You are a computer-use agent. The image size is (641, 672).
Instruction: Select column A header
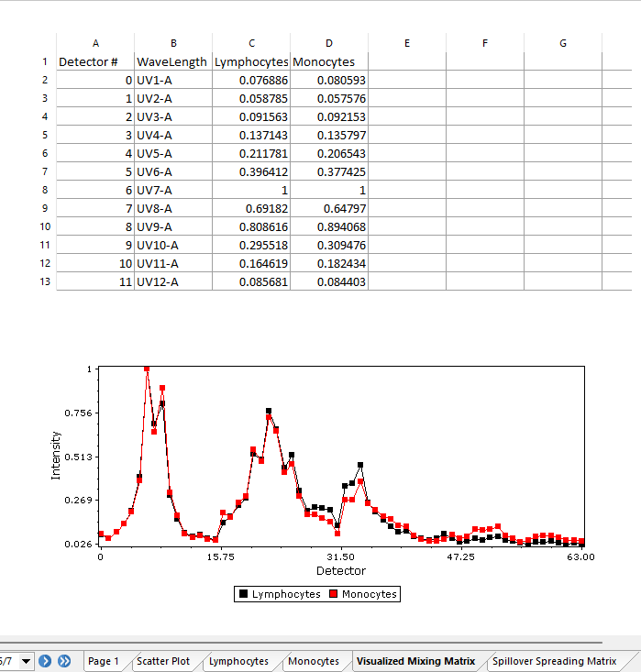pyautogui.click(x=95, y=43)
